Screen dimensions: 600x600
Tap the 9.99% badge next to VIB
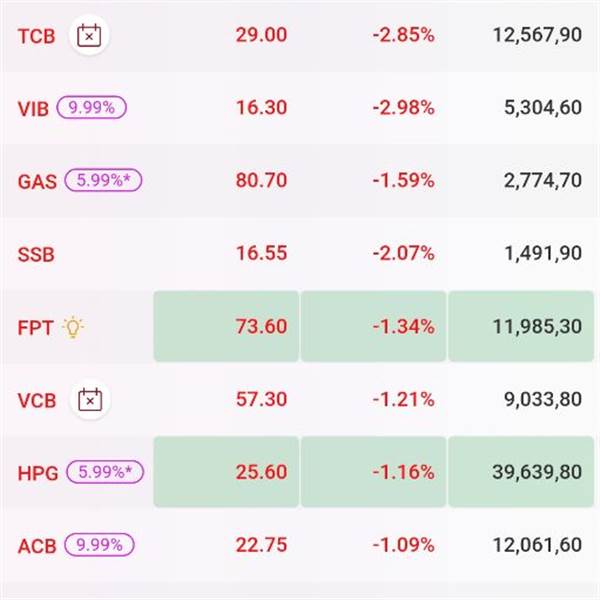point(91,108)
